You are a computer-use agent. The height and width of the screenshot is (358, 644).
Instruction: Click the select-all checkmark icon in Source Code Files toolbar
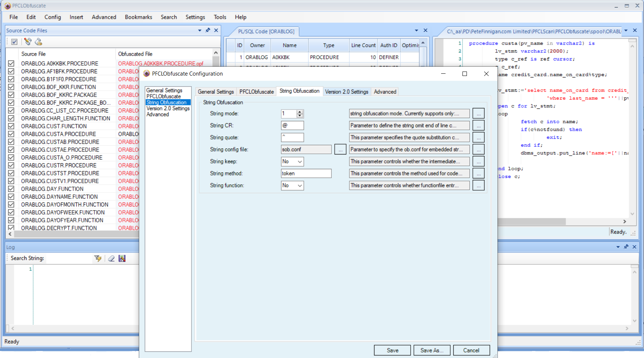coord(14,42)
